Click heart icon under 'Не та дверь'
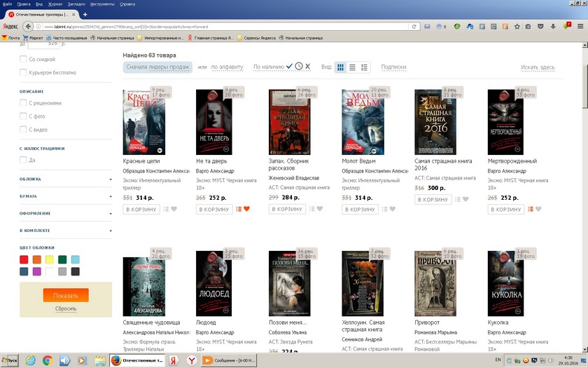 tap(246, 209)
